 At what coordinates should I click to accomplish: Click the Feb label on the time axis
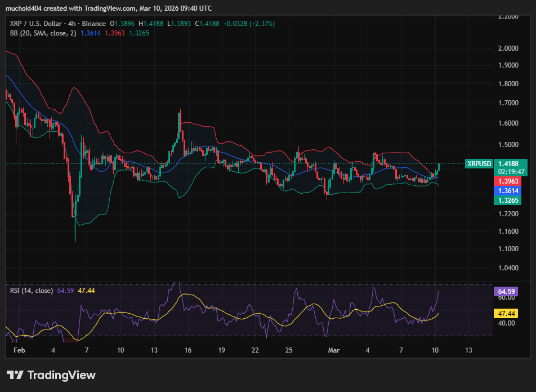(19, 350)
